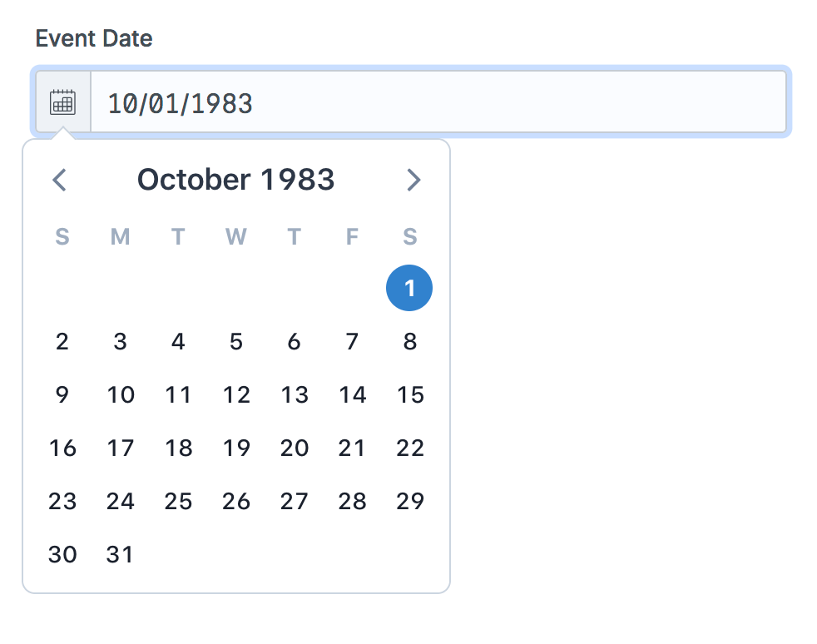Viewport: 817px width, 644px height.
Task: Select October 13 in the calendar
Action: click(x=294, y=394)
